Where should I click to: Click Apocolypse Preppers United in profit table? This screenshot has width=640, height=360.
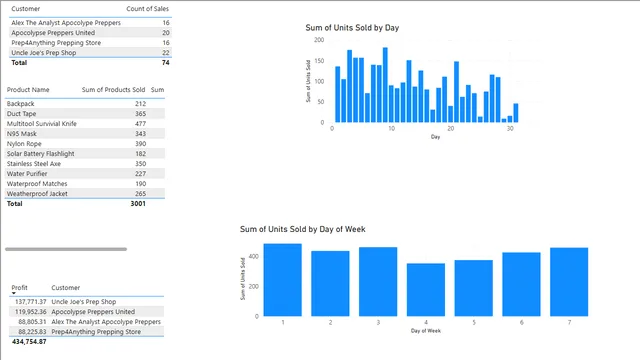(93, 311)
